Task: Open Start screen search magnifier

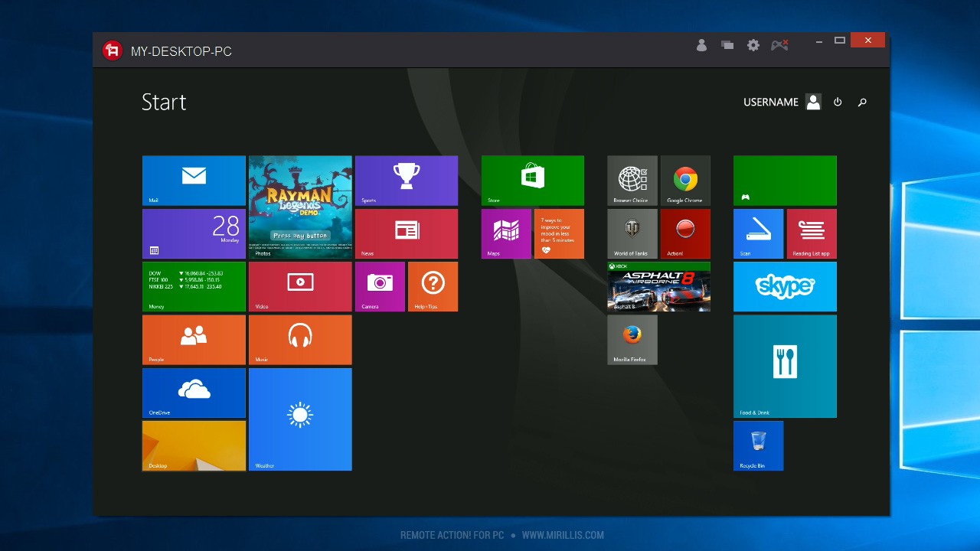Action: click(x=863, y=102)
